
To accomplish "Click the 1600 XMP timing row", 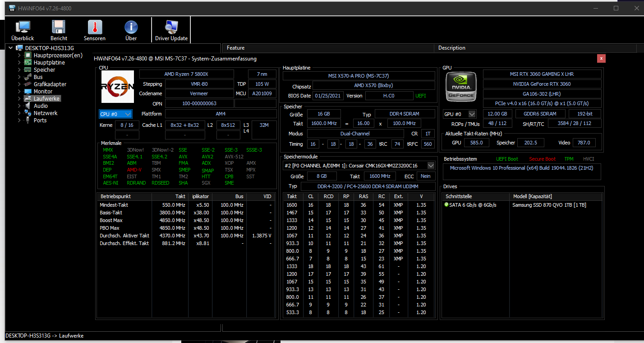I will point(359,205).
